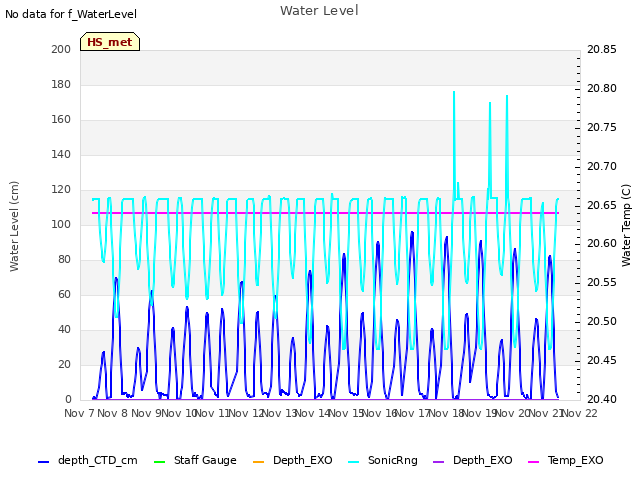640x480 pixels.
Task: Click the Water Temp (C) axis label
Action: [626, 225]
